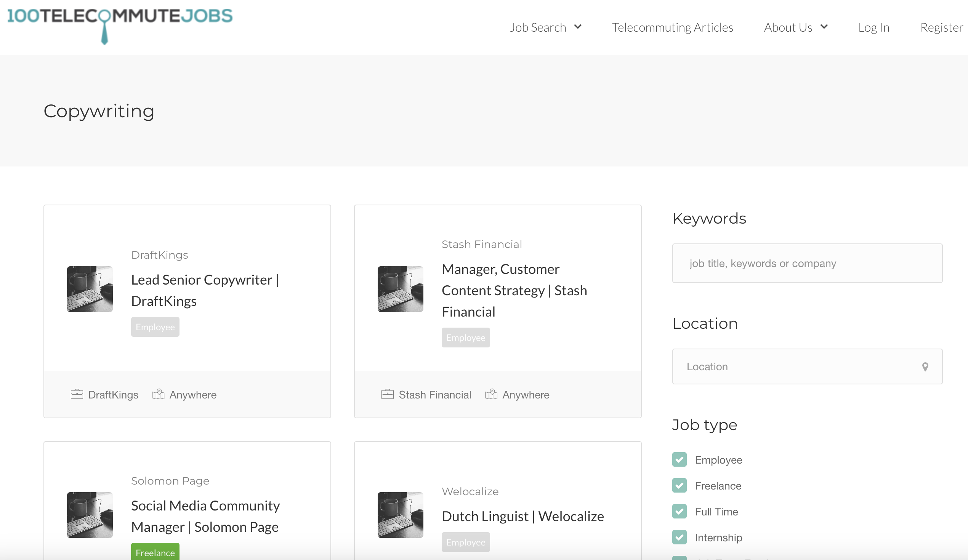
Task: Open the Dutch Linguist Welocalize listing
Action: pyautogui.click(x=522, y=516)
